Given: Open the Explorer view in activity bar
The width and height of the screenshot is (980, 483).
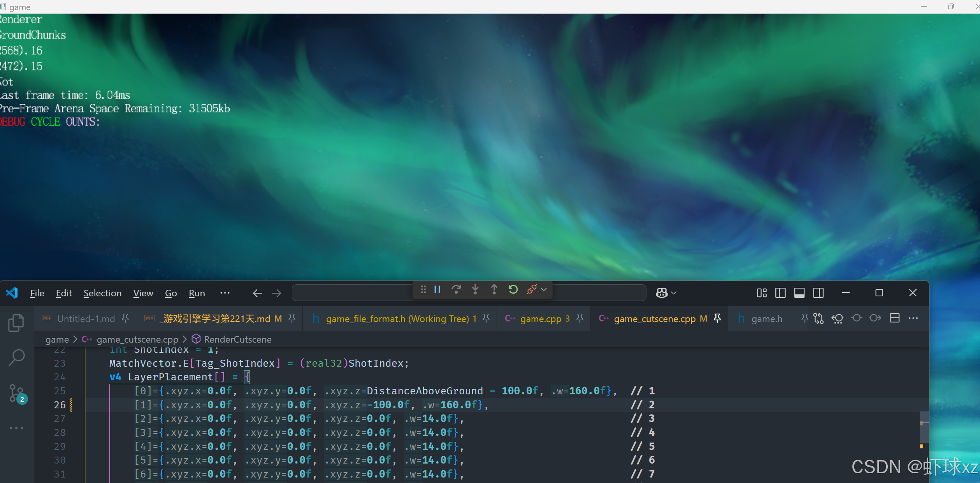Looking at the screenshot, I should (x=16, y=323).
